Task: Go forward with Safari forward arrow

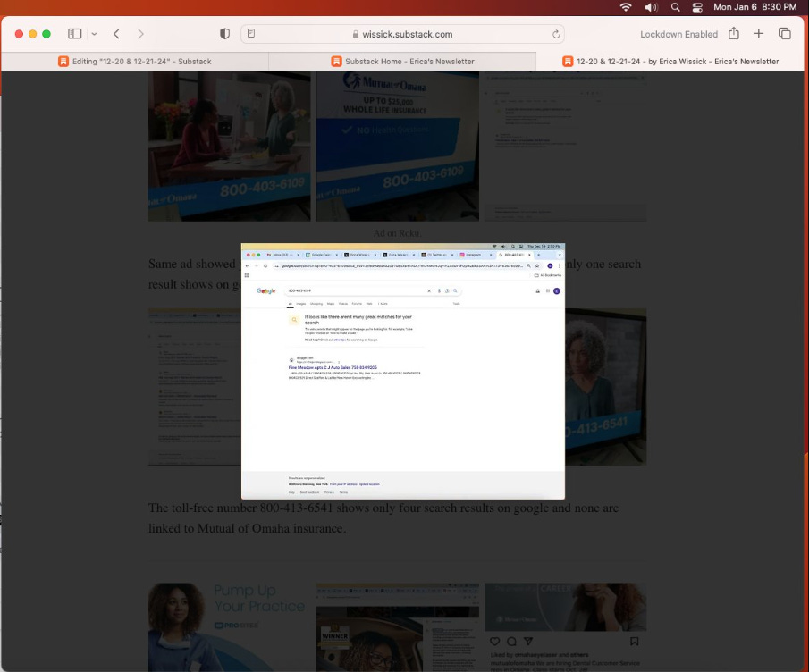Action: click(140, 34)
